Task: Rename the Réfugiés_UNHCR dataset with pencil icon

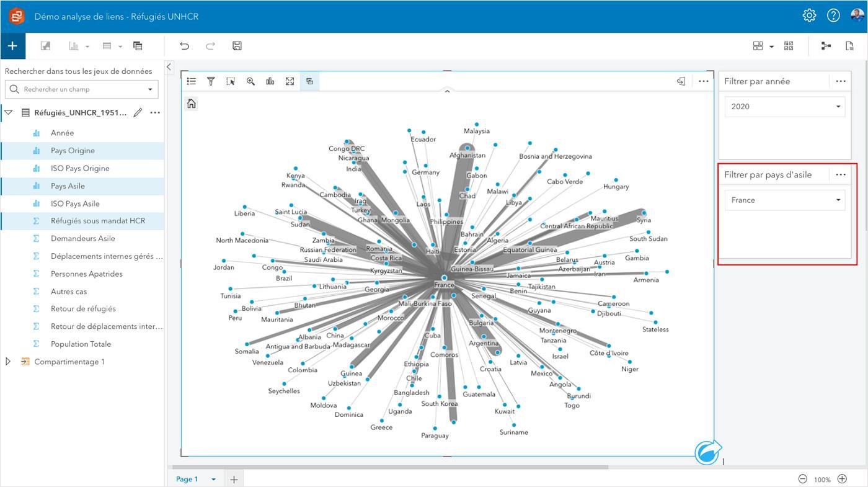Action: click(x=138, y=112)
